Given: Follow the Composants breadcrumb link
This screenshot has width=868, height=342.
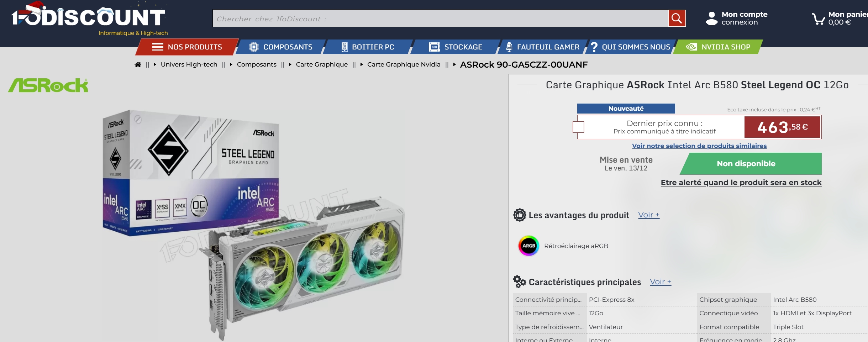Looking at the screenshot, I should 257,64.
